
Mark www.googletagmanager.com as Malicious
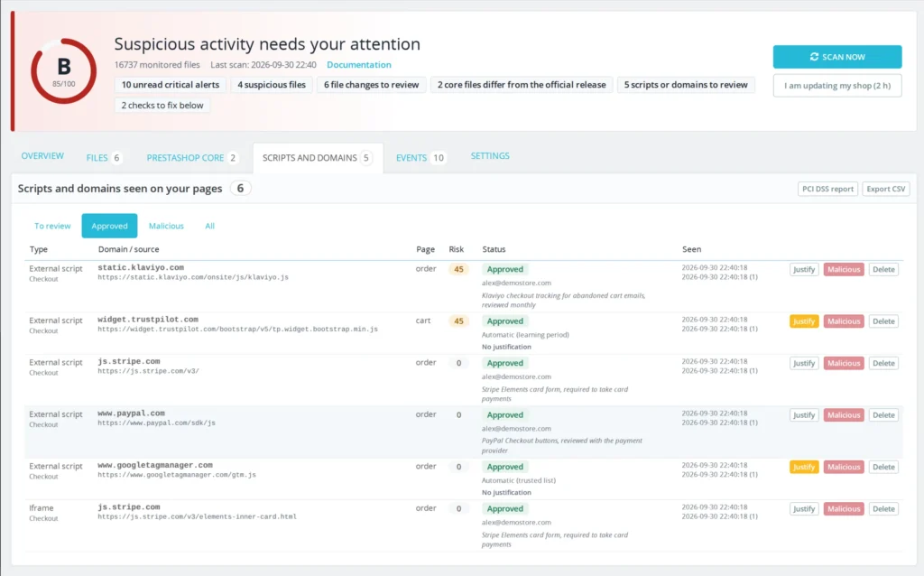tap(844, 467)
